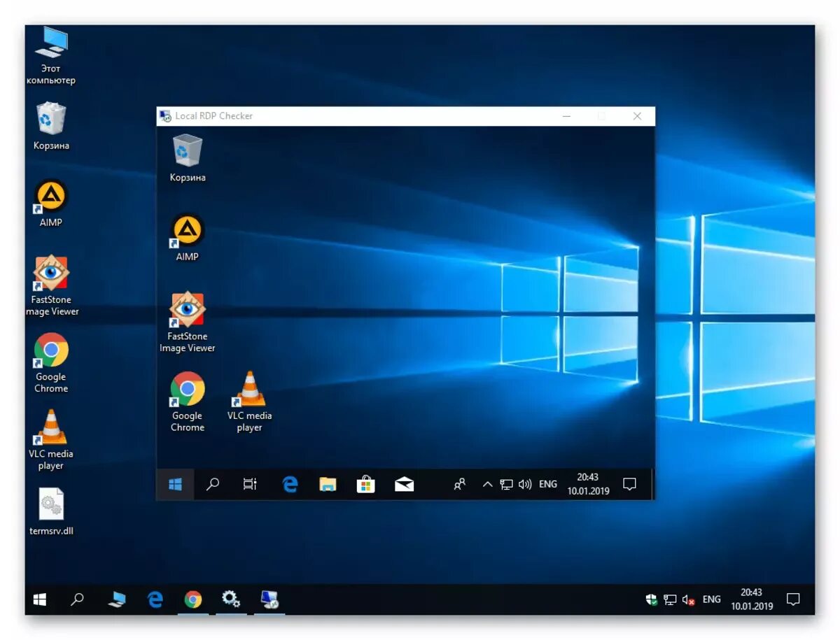Select VLC media player inside RDP window

tap(249, 402)
